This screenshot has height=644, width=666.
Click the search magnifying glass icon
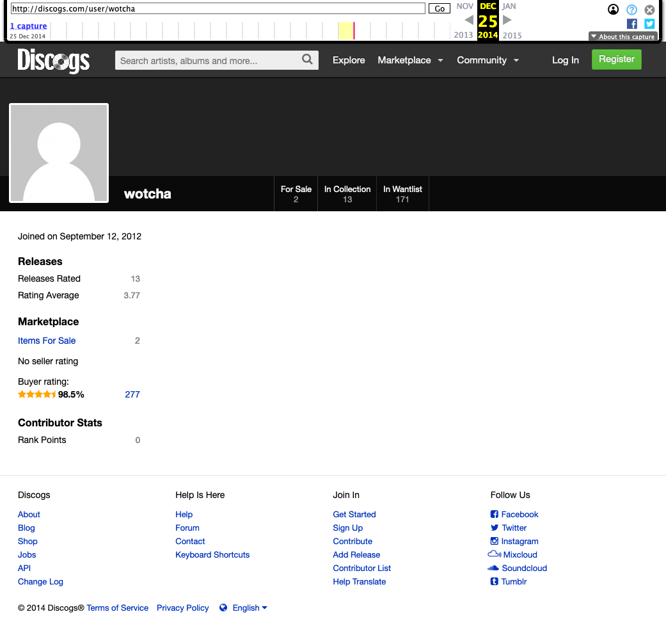307,60
